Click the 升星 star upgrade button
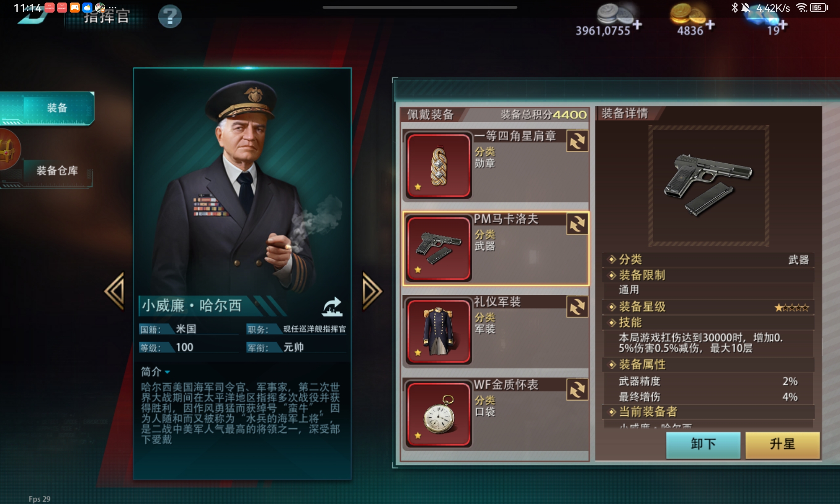The image size is (840, 504). point(782,444)
